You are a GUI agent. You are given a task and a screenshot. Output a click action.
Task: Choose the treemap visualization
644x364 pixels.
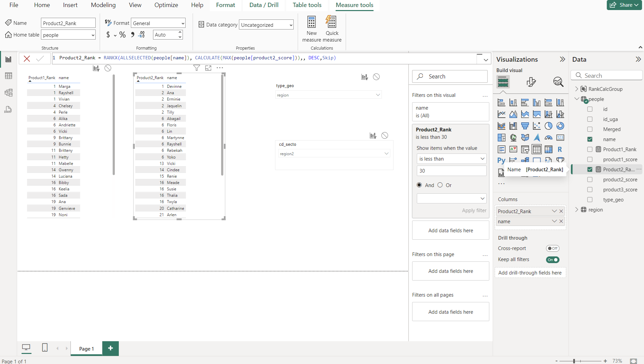(x=501, y=138)
